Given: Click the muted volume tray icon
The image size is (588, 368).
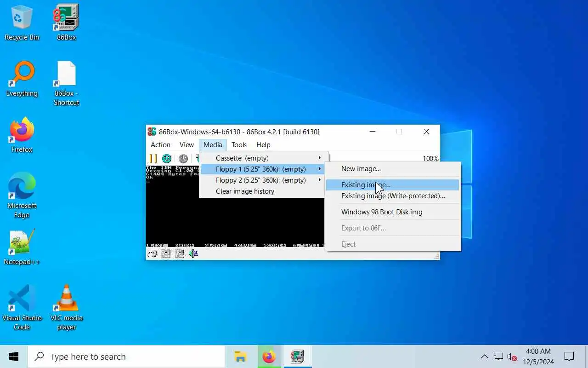Looking at the screenshot, I should [512, 357].
